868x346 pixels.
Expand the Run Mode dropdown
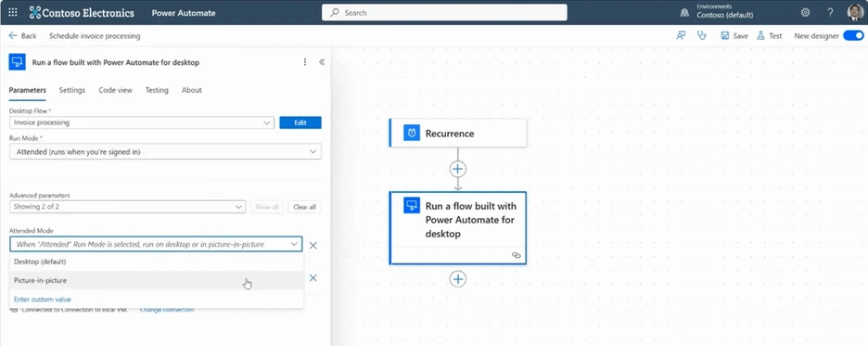click(x=165, y=151)
